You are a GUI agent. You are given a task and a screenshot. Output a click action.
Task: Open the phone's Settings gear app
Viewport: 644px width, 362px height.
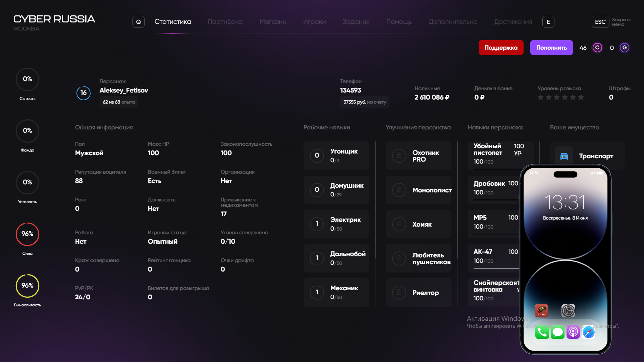[x=568, y=311]
